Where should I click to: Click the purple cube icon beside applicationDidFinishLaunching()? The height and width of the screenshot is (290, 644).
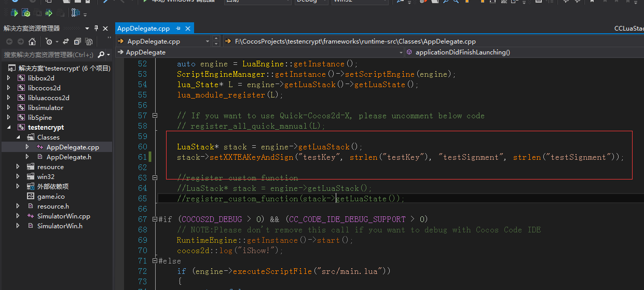409,52
